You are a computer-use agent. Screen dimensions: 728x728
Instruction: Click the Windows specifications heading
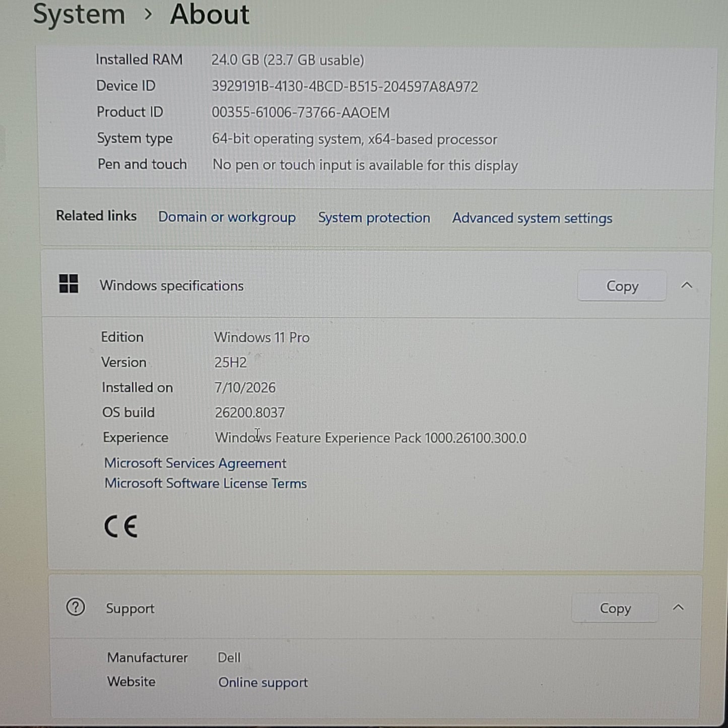click(172, 286)
